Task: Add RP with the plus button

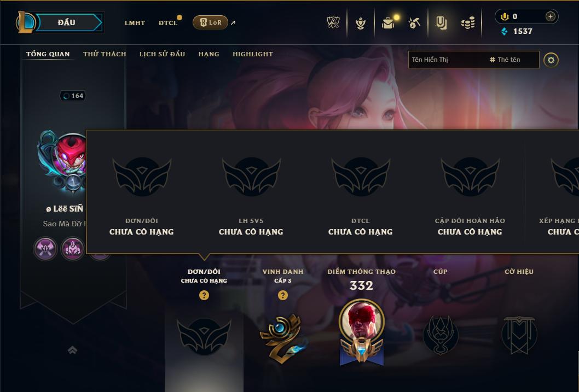Action: coord(550,16)
